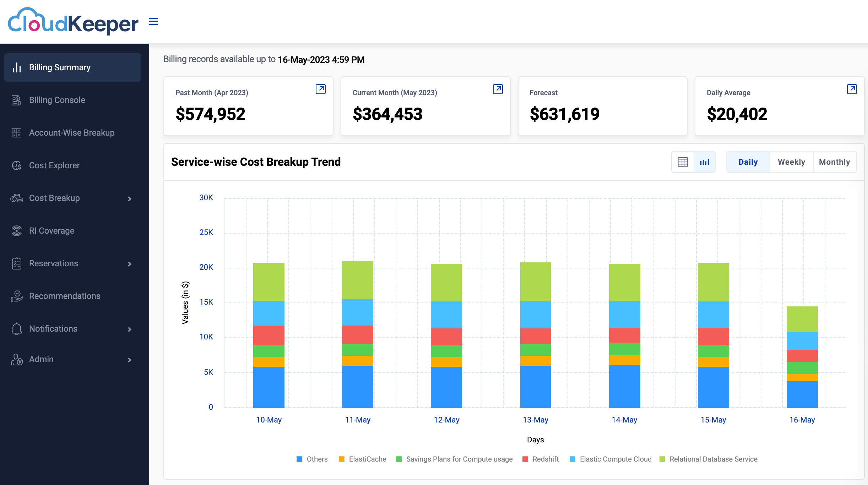Open the hamburger menu beside the CloudKeeper logo
This screenshot has height=485, width=868.
pyautogui.click(x=153, y=21)
